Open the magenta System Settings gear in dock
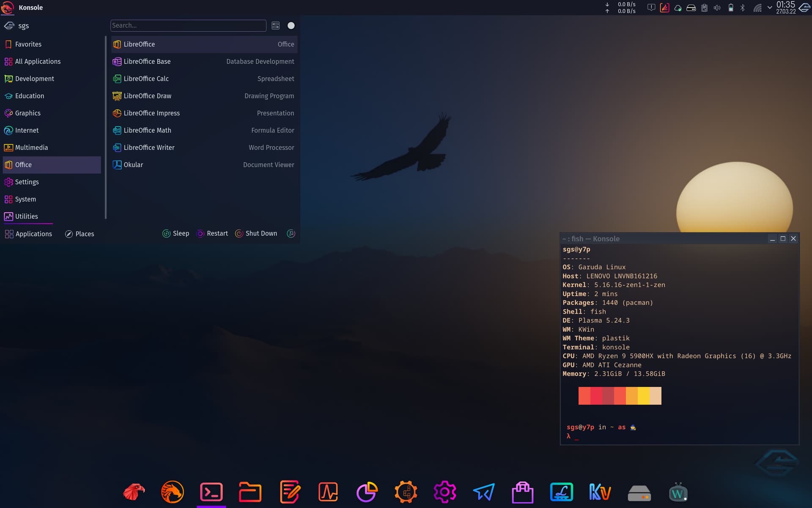This screenshot has width=812, height=508. click(445, 492)
